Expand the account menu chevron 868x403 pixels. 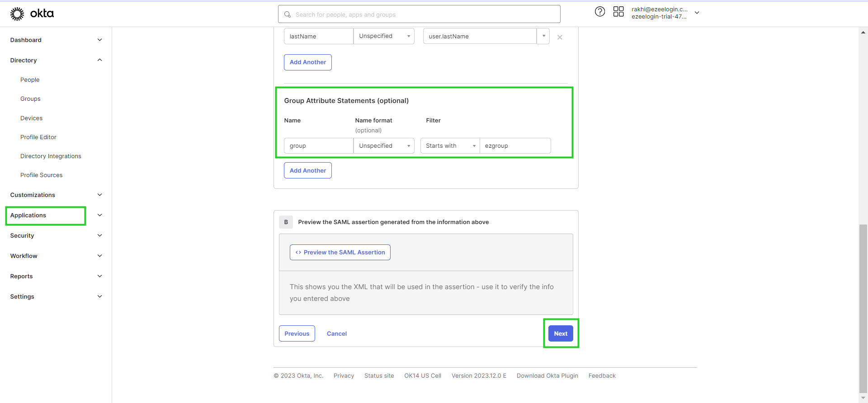[x=697, y=13]
